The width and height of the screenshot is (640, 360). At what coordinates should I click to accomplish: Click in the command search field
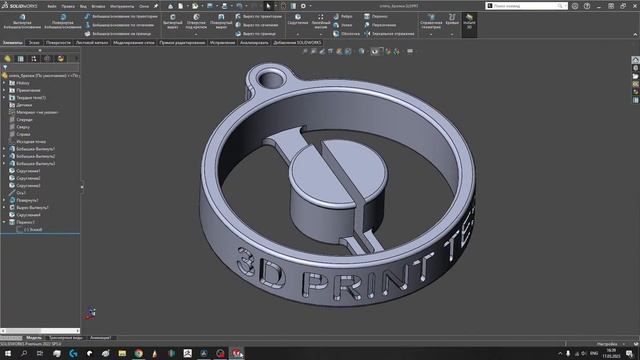tap(526, 6)
